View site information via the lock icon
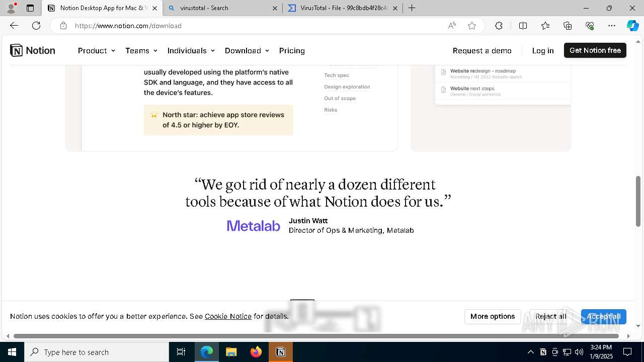Image resolution: width=644 pixels, height=362 pixels. click(63, 26)
